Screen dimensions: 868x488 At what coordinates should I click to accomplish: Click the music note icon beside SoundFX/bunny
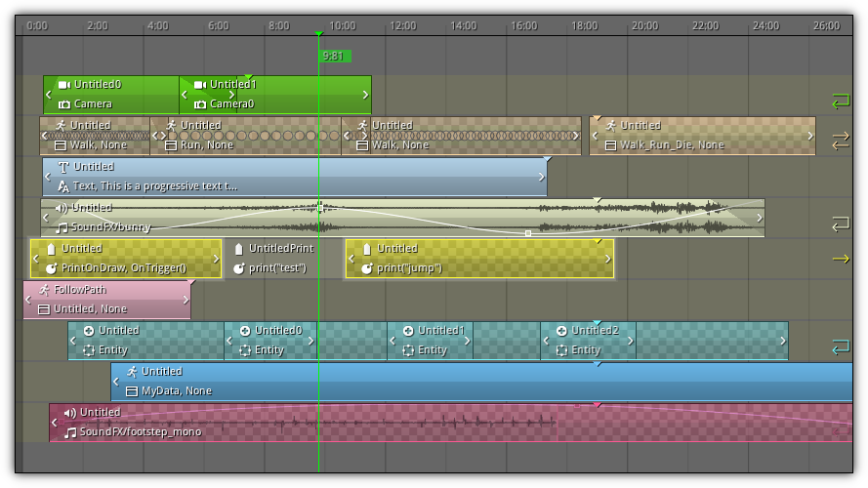(62, 227)
